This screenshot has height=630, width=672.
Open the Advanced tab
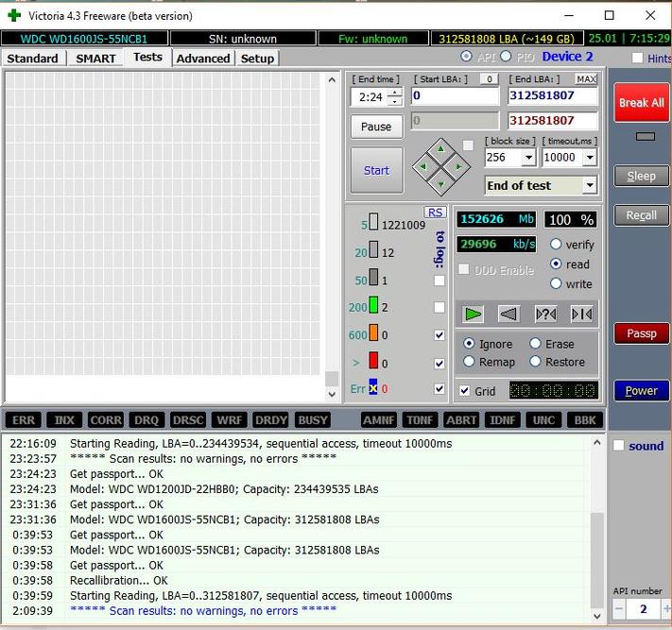(x=203, y=59)
